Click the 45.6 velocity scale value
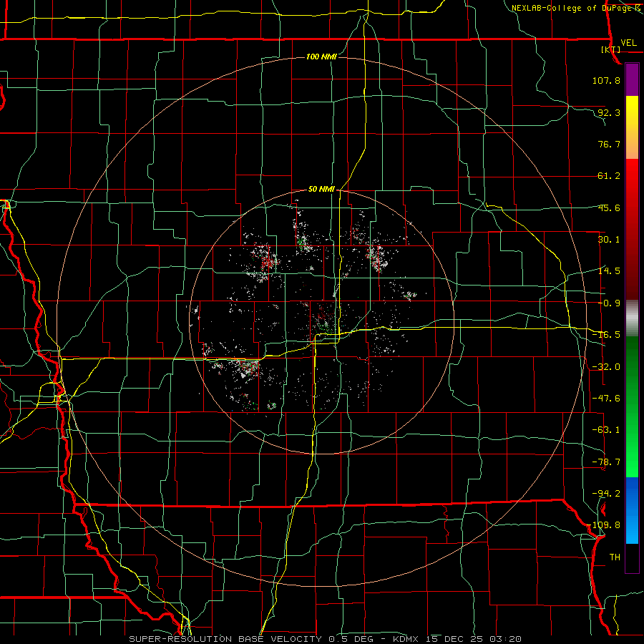Viewport: 644px width, 644px height. point(609,208)
